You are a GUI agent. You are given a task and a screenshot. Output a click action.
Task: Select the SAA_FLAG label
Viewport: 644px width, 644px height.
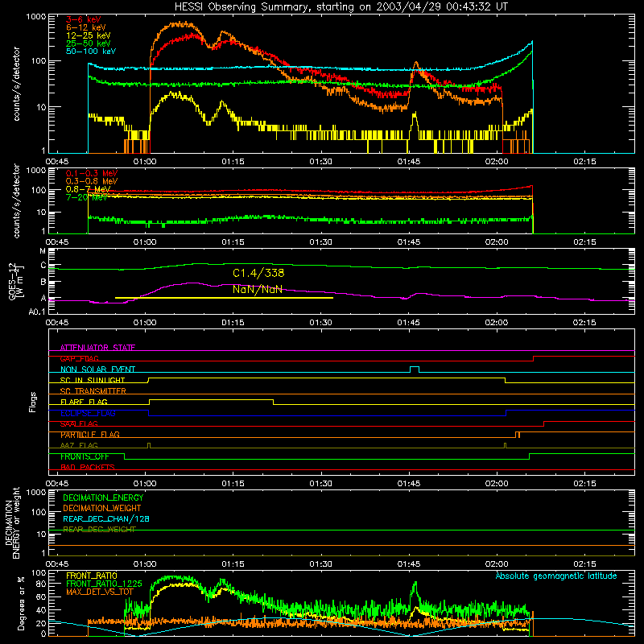79,424
